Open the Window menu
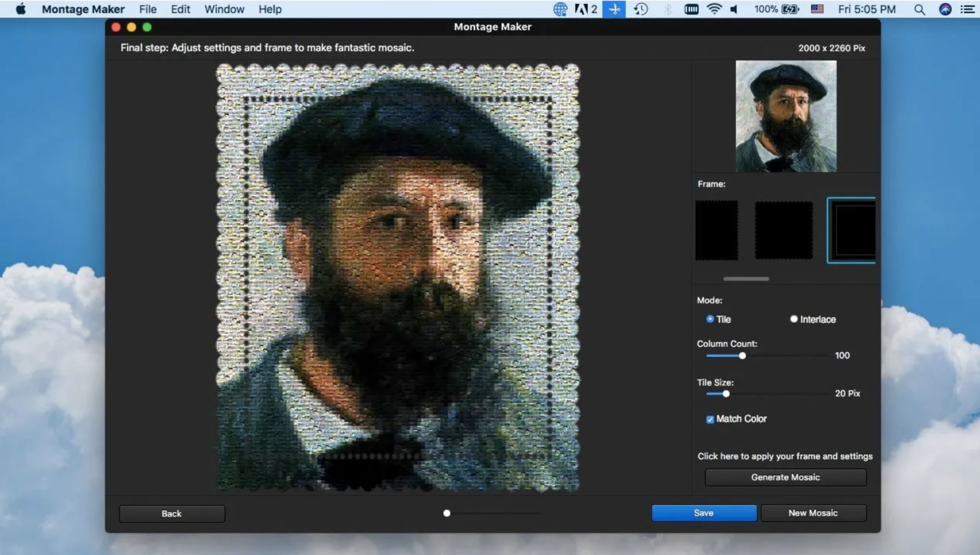980x555 pixels. coord(224,9)
